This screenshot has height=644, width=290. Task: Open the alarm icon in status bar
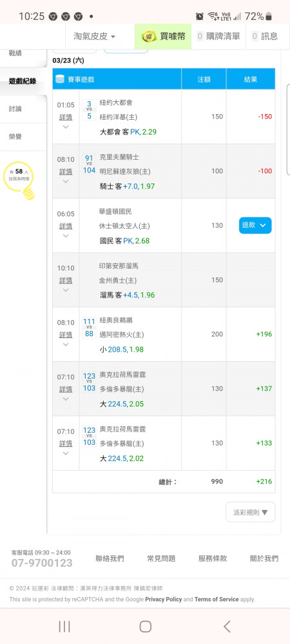(200, 17)
